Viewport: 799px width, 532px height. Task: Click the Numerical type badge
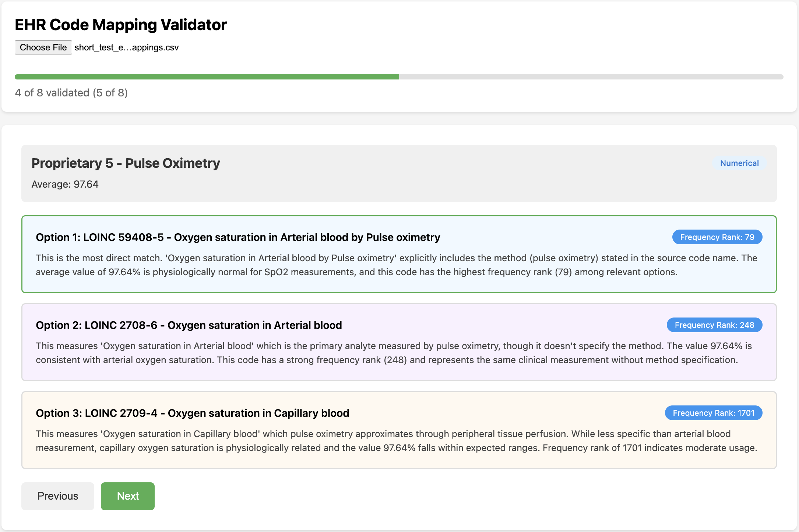(x=739, y=163)
